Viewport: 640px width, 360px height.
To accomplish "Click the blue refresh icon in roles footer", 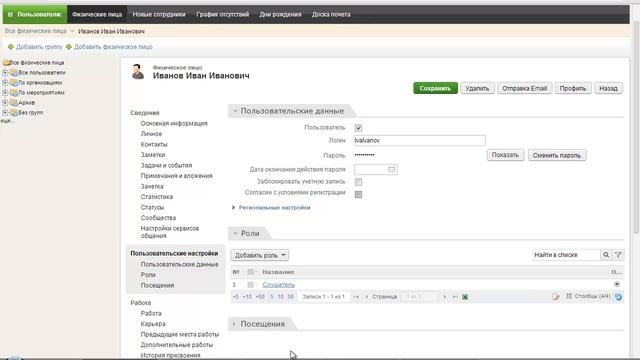I will pos(618,297).
